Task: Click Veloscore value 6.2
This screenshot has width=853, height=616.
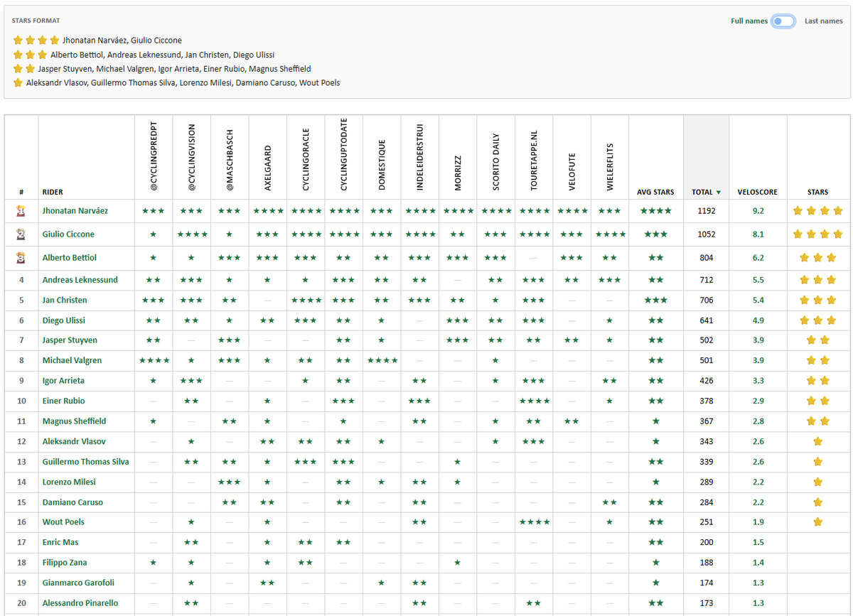Action: (x=758, y=257)
